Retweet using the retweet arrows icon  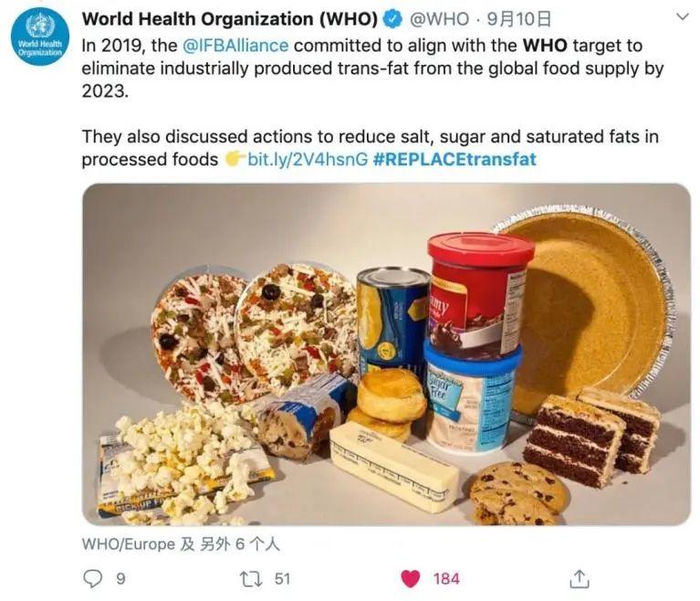pyautogui.click(x=252, y=579)
